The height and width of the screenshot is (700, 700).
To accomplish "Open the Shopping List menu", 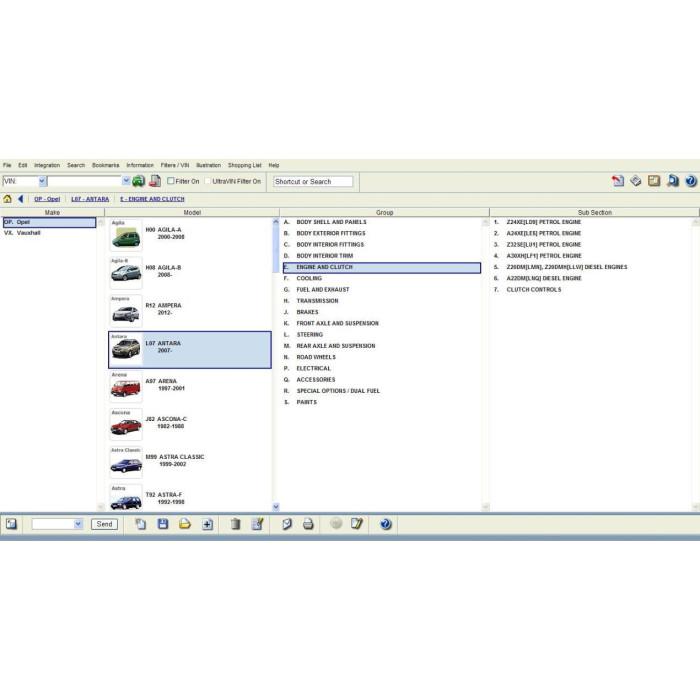I will coord(245,165).
